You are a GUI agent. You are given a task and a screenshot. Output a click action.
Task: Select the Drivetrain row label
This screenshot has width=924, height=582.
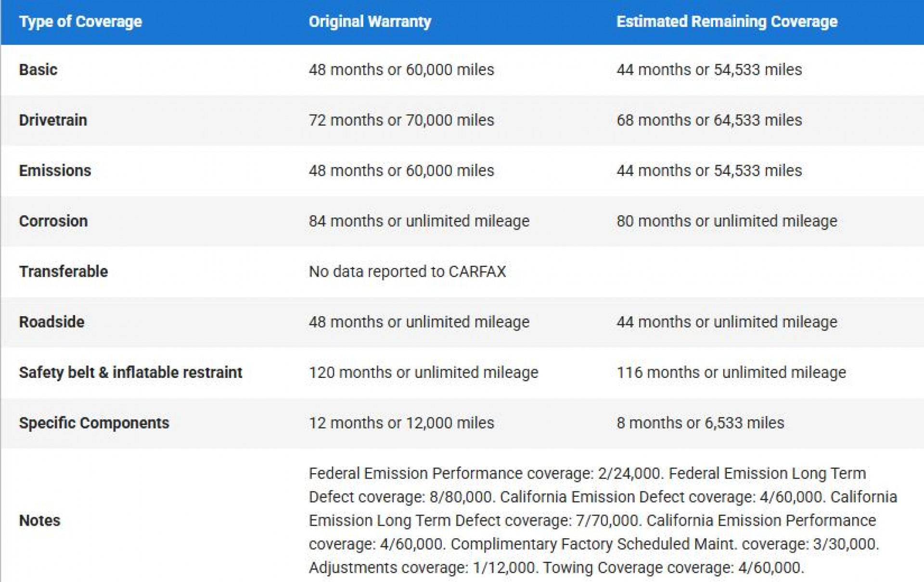tap(53, 120)
